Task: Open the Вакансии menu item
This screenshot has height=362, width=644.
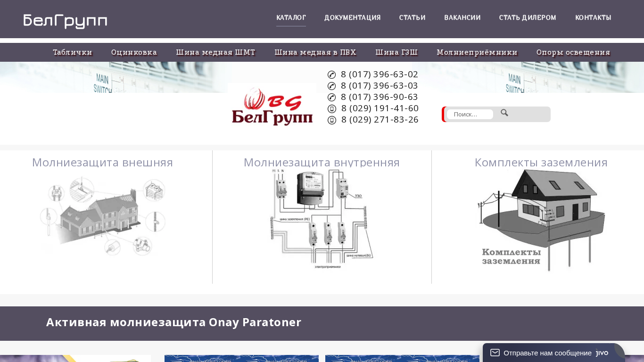Action: coord(462,17)
